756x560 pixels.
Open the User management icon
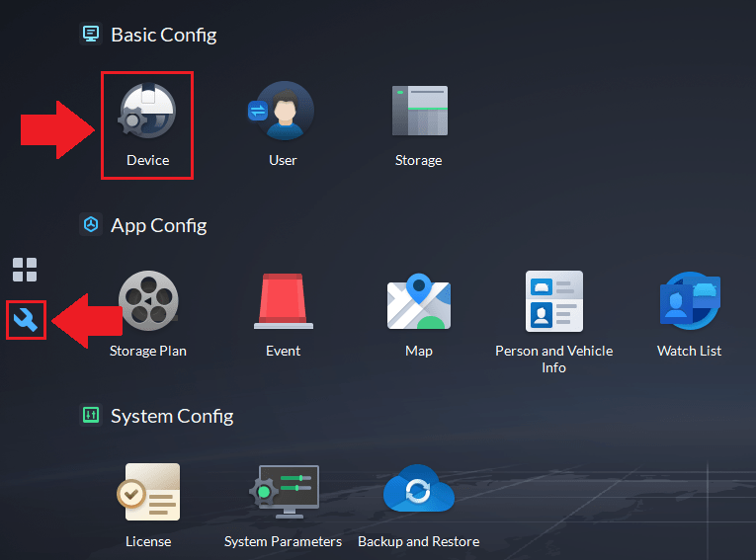click(x=283, y=111)
